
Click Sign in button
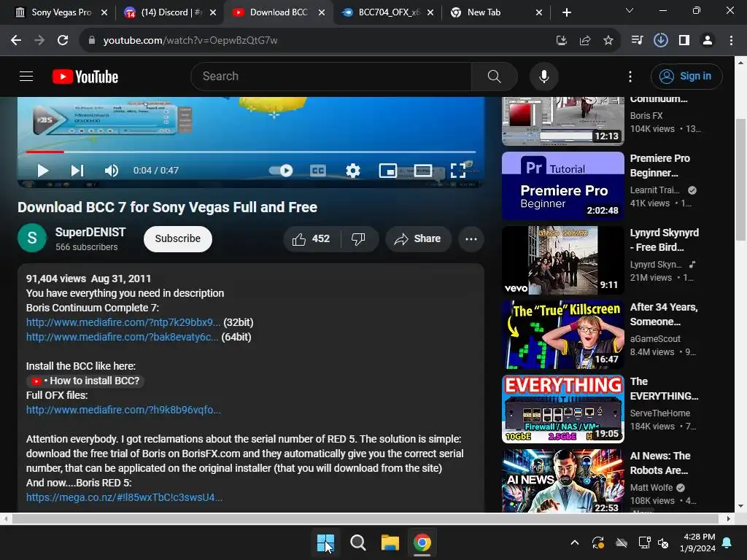[x=686, y=76]
